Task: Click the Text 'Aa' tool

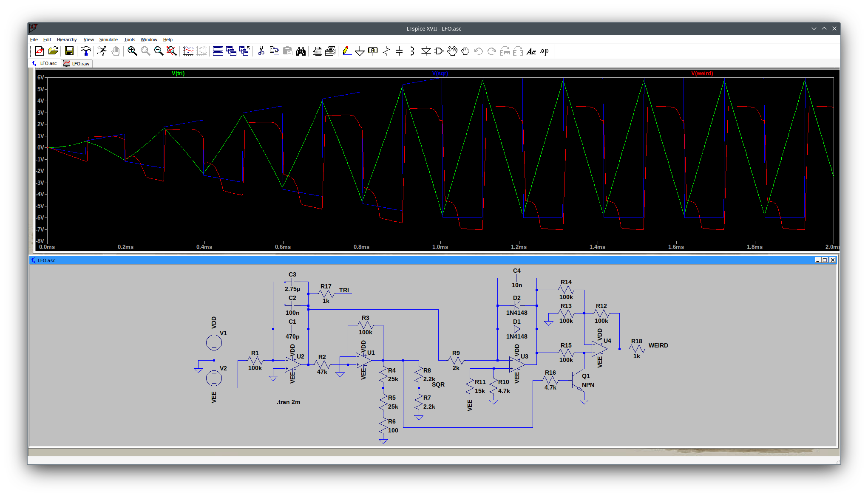Action: tap(531, 51)
